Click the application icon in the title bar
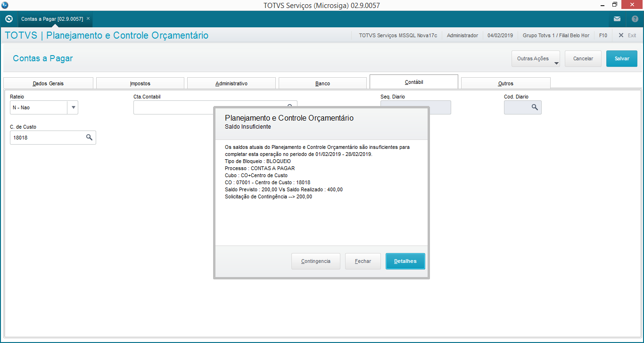 [x=5, y=5]
